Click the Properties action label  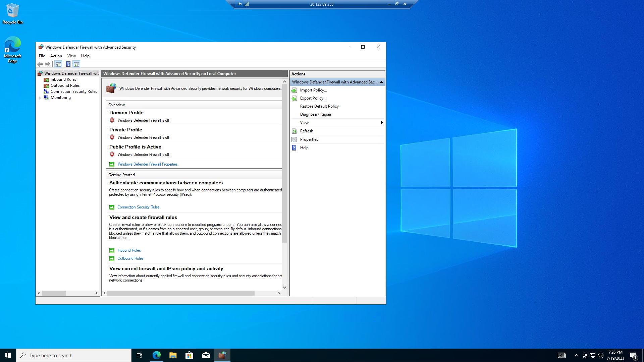[x=309, y=139]
